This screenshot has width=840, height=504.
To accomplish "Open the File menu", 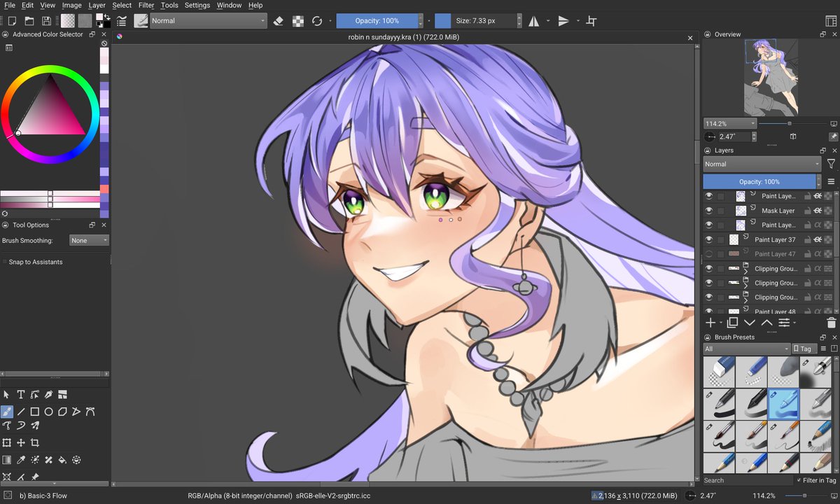I will click(9, 5).
